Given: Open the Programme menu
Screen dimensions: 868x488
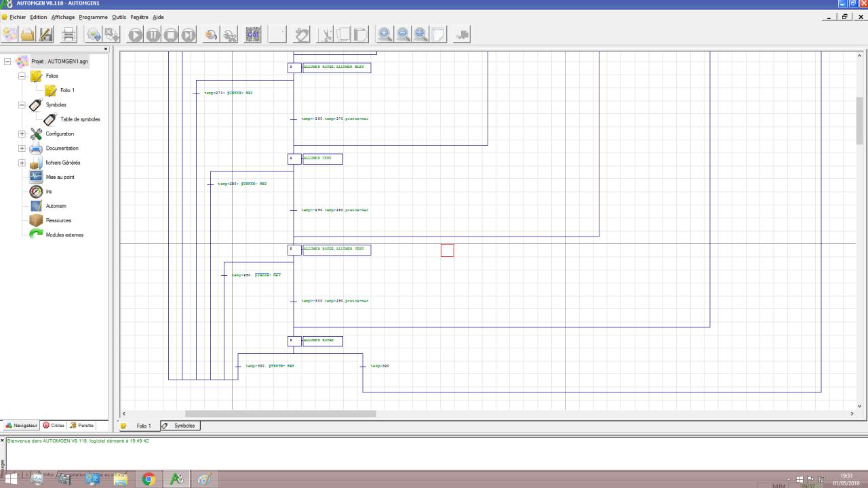Looking at the screenshot, I should point(93,17).
